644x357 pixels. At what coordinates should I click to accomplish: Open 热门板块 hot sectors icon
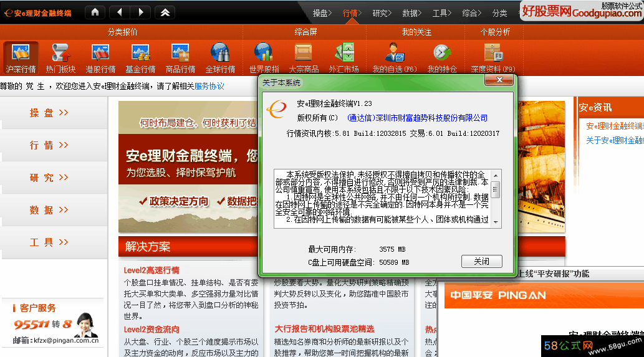60,58
